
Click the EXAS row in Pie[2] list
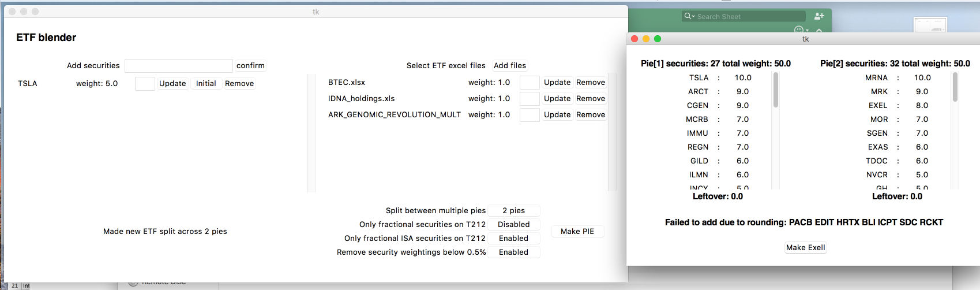click(x=899, y=147)
